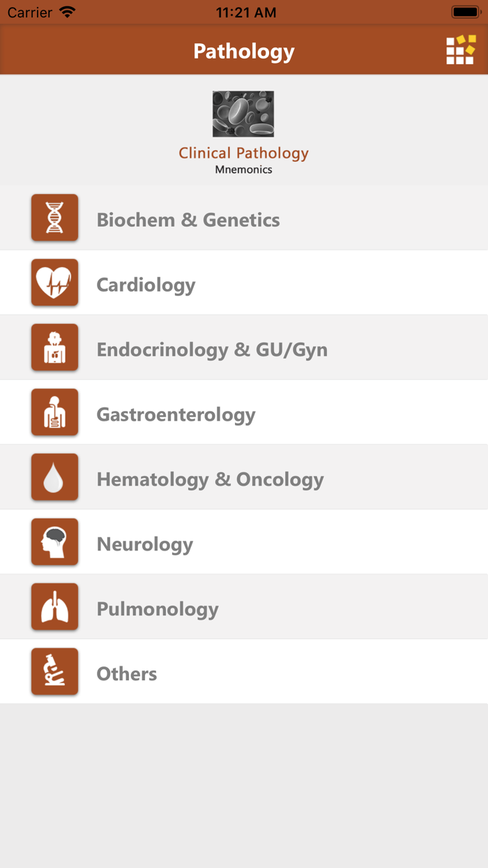The height and width of the screenshot is (868, 488).
Task: Tap the Endocrinology & GU/Gyn body icon
Action: [54, 347]
